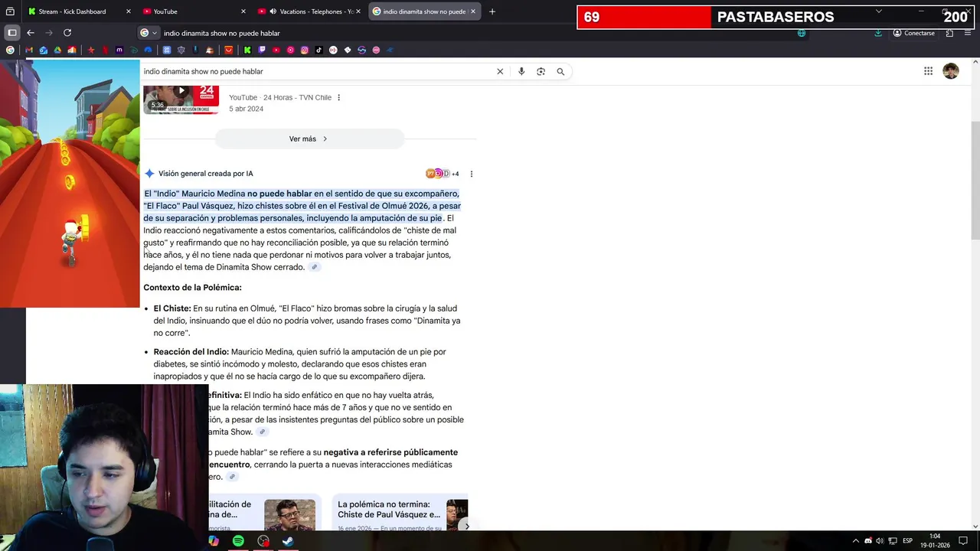This screenshot has height=551, width=980.
Task: Switch to the YouTube tab
Action: point(194,11)
